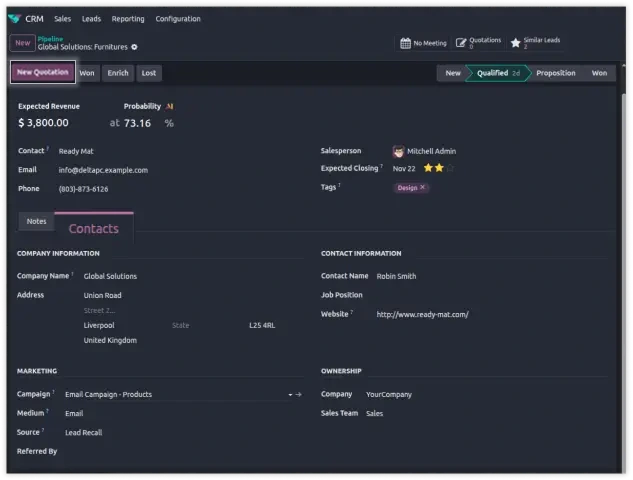Open Campaign record via arrow icon
Viewport: 633px width, 480px height.
click(298, 395)
